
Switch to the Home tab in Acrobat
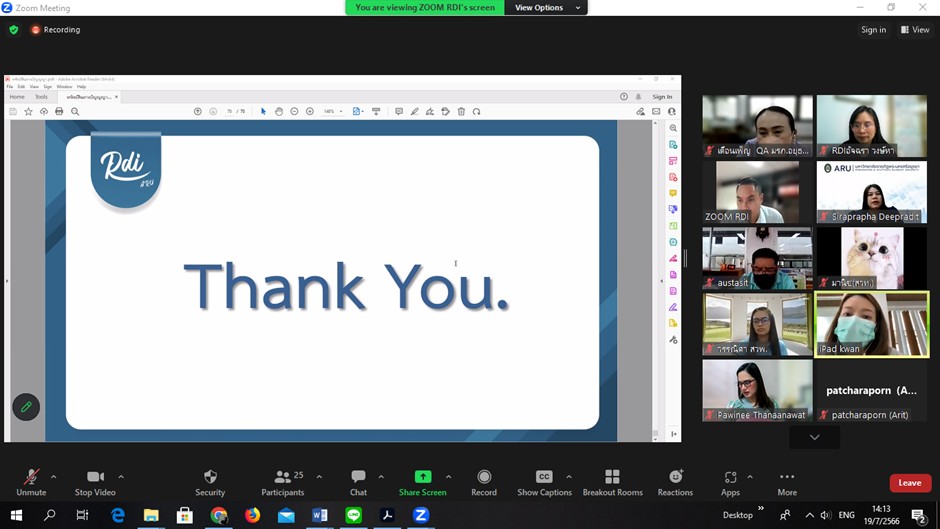(x=17, y=97)
